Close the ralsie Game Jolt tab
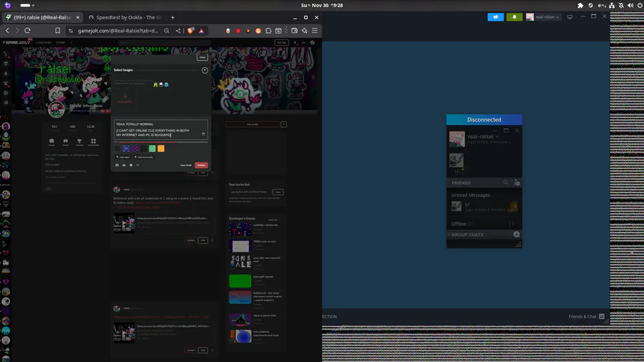The height and width of the screenshot is (362, 644). click(77, 17)
